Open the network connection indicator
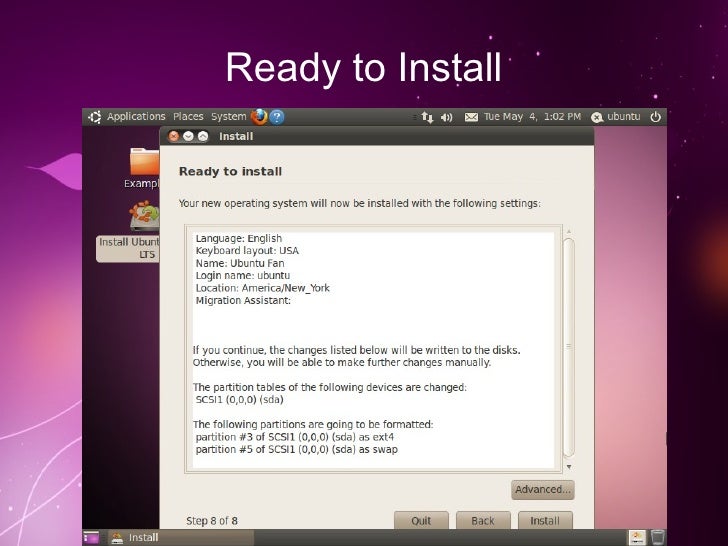Image resolution: width=728 pixels, height=546 pixels. tap(427, 117)
